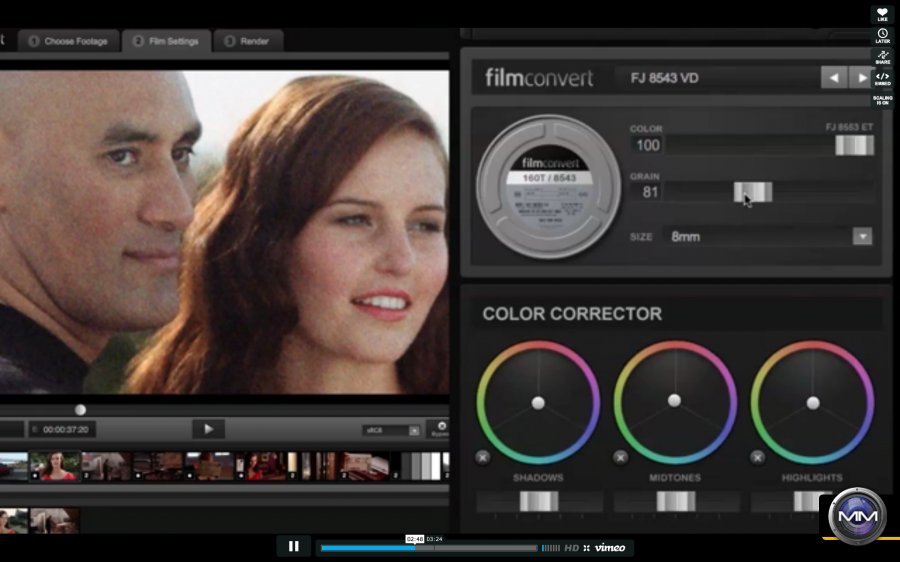Image resolution: width=900 pixels, height=562 pixels.
Task: Click the Grain slider handle
Action: pos(752,192)
